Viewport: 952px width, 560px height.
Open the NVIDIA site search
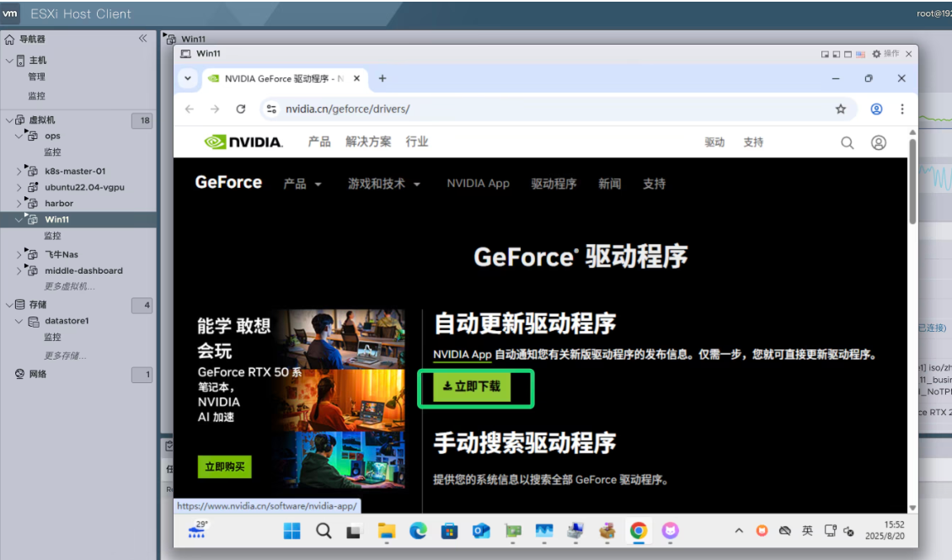click(847, 142)
